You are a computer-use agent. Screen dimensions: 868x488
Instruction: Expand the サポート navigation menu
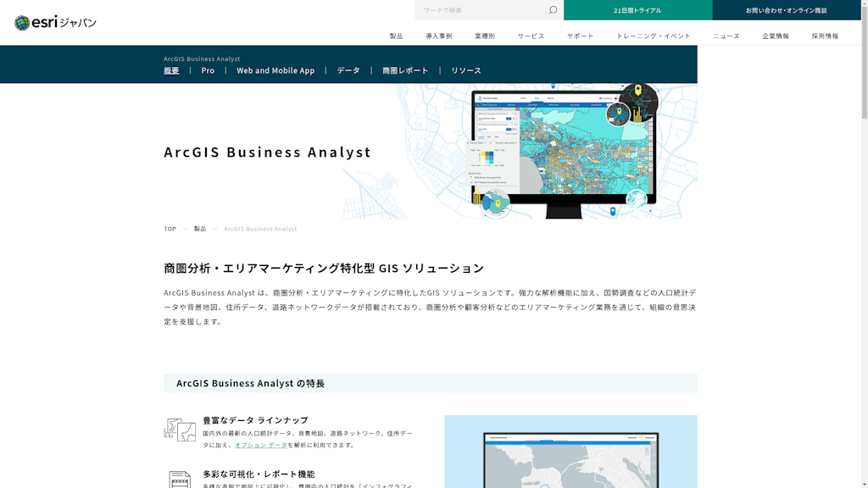point(580,36)
